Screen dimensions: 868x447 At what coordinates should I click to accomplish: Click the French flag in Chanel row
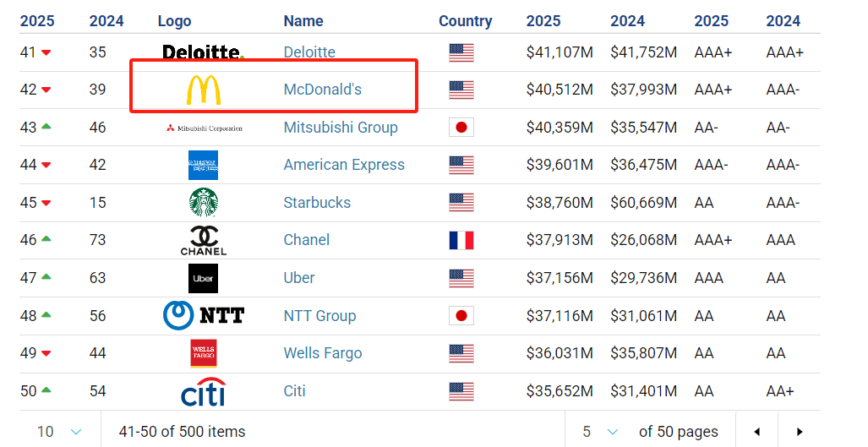tap(461, 240)
